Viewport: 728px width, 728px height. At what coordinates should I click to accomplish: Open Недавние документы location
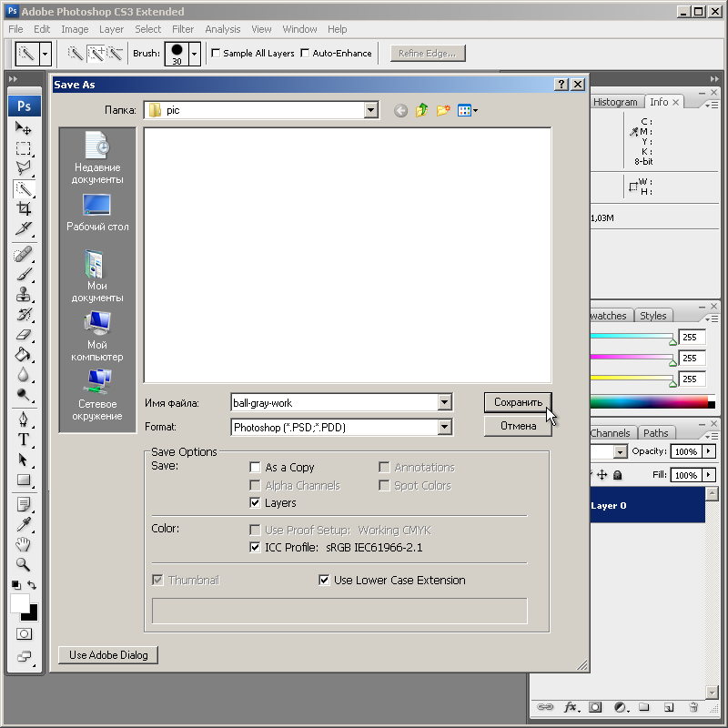(x=97, y=157)
